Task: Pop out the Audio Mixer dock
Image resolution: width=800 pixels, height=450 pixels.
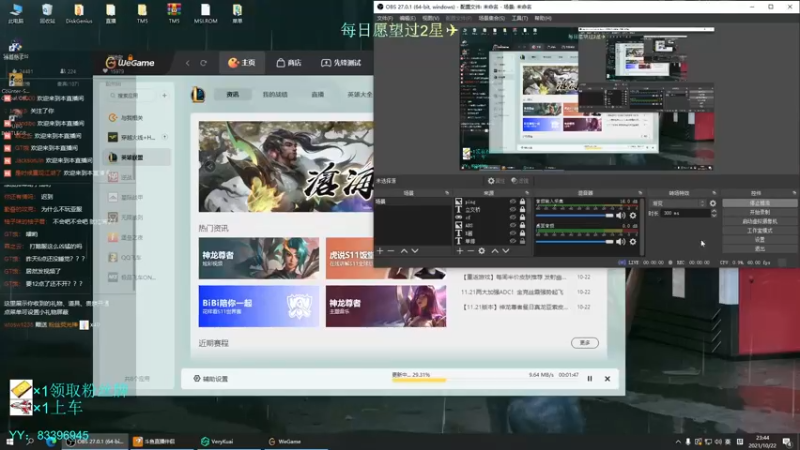Action: (x=640, y=193)
